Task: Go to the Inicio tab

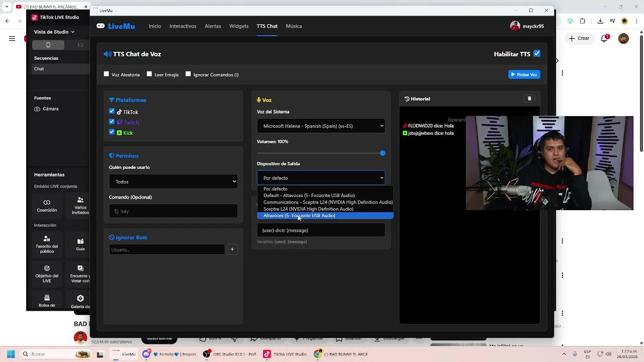Action: tap(154, 26)
